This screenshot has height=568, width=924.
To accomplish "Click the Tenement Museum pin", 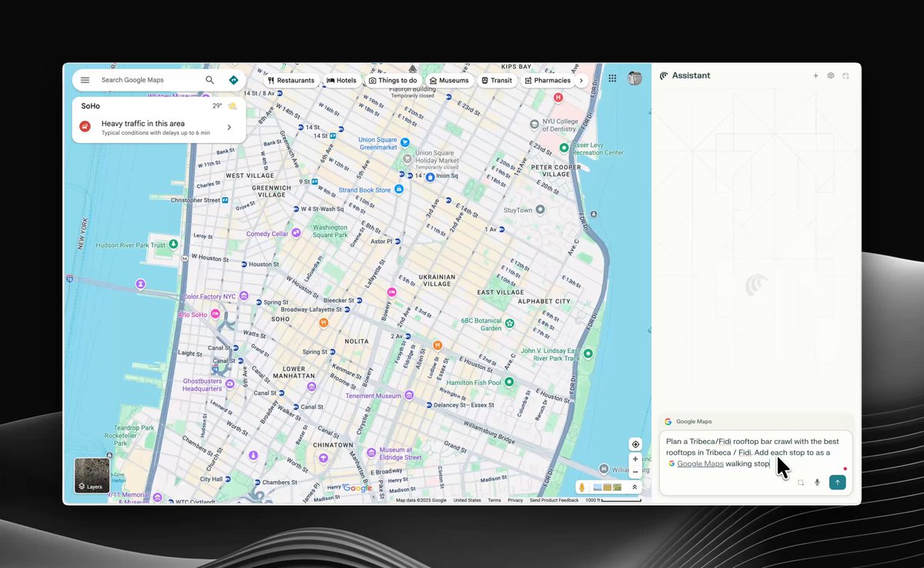I will [409, 396].
